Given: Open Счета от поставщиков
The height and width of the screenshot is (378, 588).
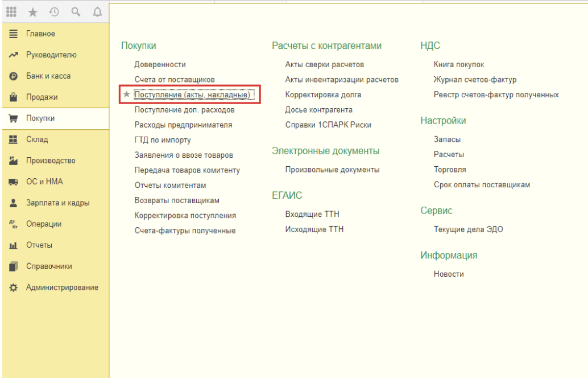Looking at the screenshot, I should click(174, 80).
